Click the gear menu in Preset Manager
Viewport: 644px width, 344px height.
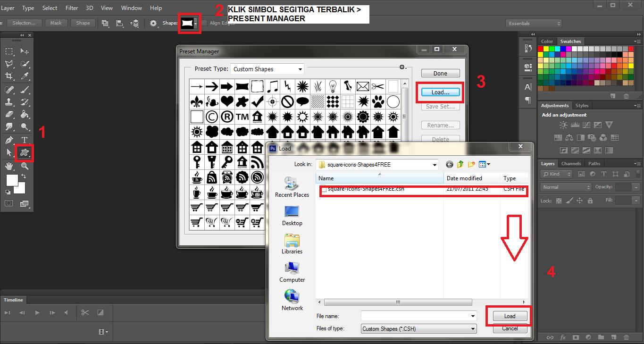click(x=402, y=67)
